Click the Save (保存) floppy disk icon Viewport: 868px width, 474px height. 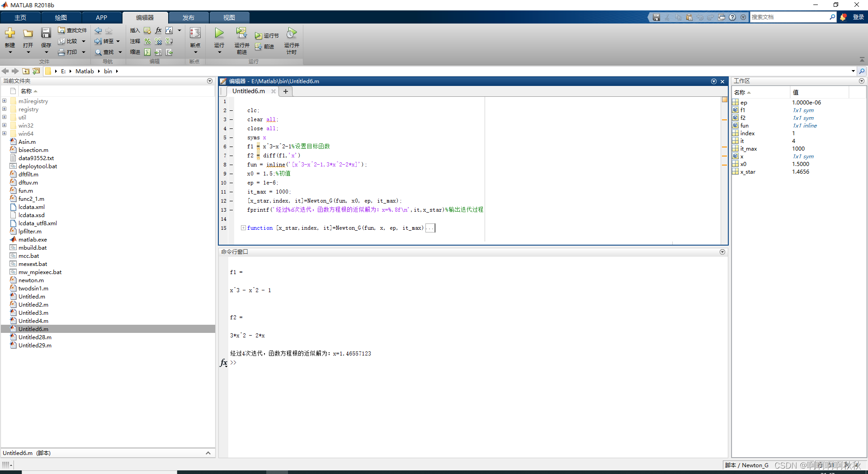(x=46, y=33)
